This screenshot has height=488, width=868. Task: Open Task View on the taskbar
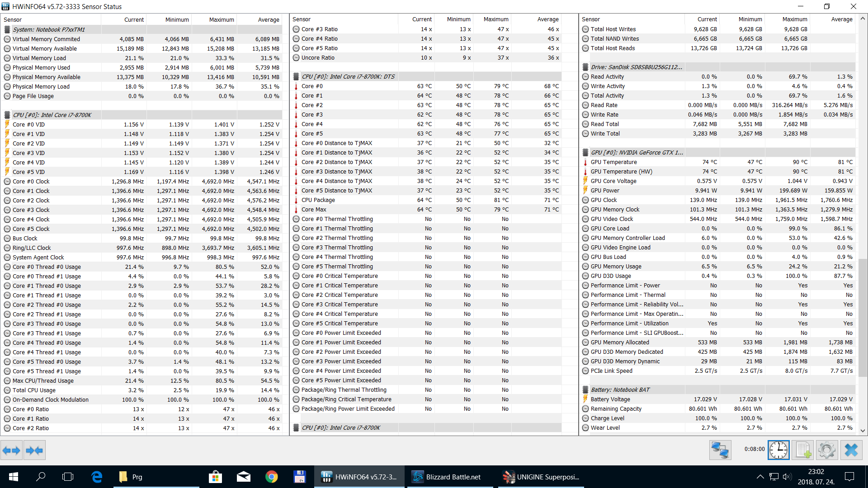68,477
